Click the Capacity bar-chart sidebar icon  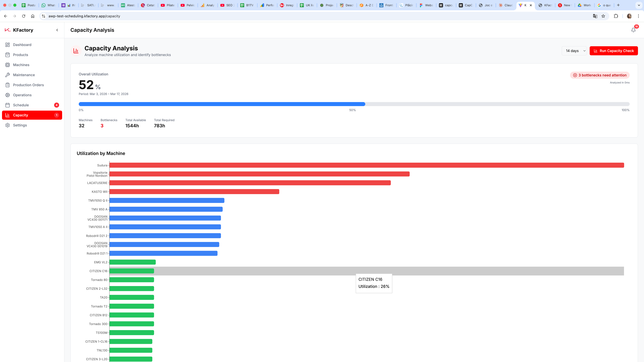coord(8,115)
